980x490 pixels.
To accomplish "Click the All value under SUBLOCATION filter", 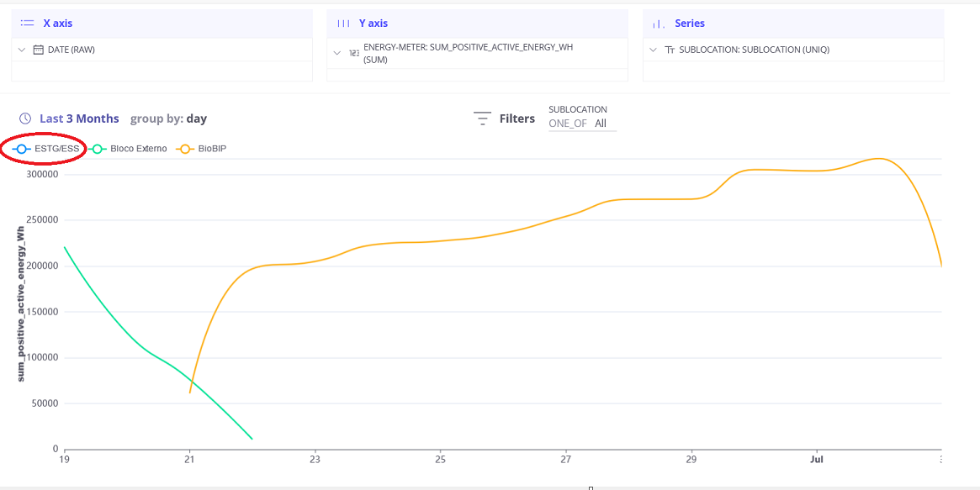I will tap(601, 123).
